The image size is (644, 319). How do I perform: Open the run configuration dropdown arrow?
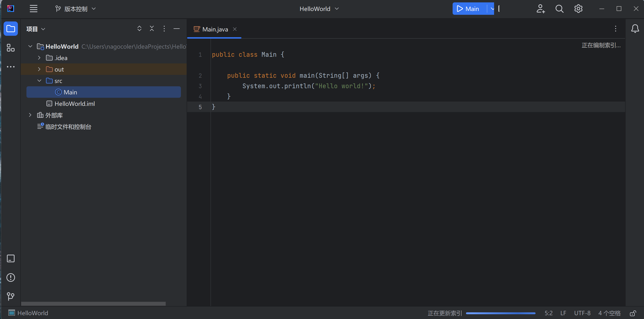pyautogui.click(x=492, y=9)
